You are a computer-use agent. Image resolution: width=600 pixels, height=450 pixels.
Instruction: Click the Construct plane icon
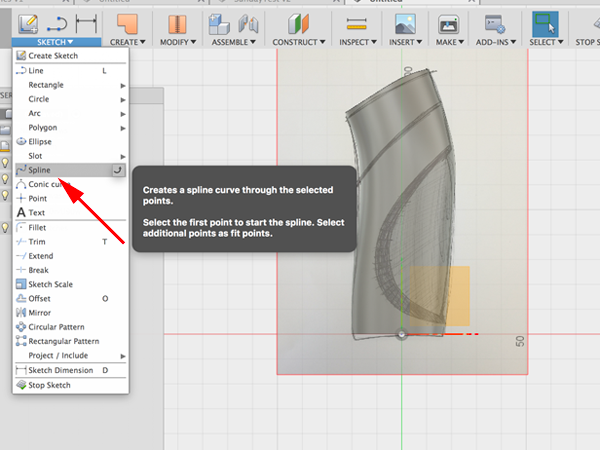pyautogui.click(x=298, y=24)
